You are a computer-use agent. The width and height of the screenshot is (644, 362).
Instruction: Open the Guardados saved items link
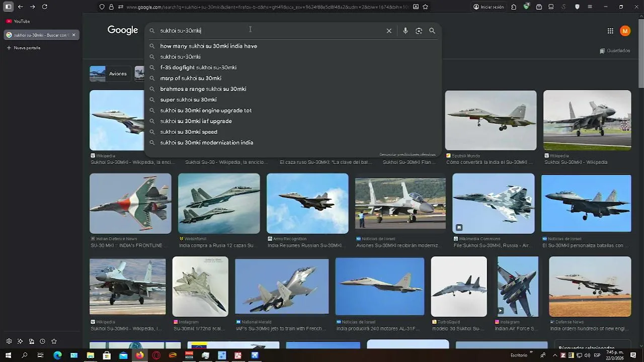(615, 51)
